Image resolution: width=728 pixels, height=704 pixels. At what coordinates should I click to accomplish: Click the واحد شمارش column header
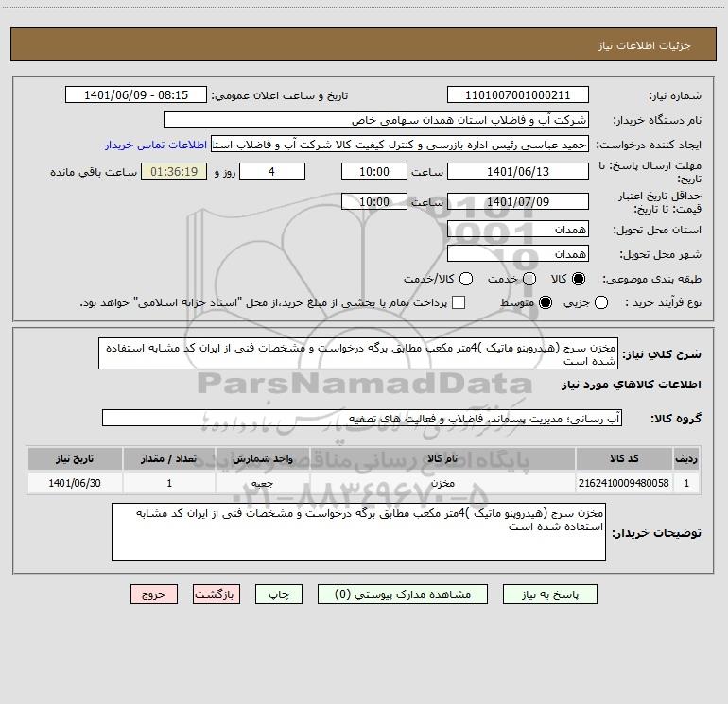(x=262, y=458)
